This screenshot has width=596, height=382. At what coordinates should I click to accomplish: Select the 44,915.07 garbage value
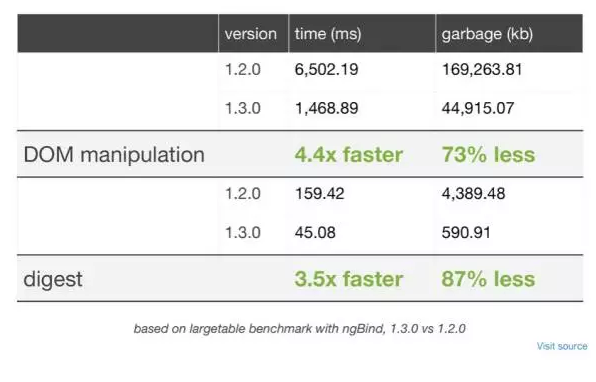[x=478, y=108]
